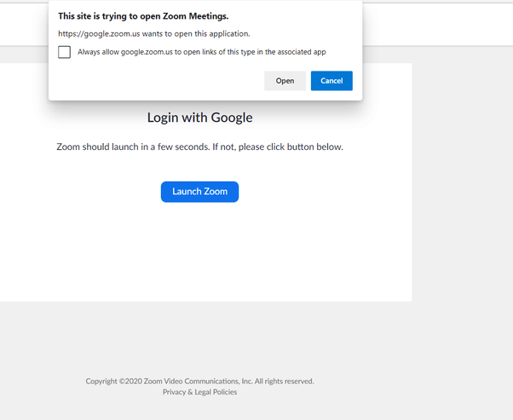Image resolution: width=513 pixels, height=420 pixels.
Task: Check the Always allow google.zoom.us checkbox
Action: 64,52
